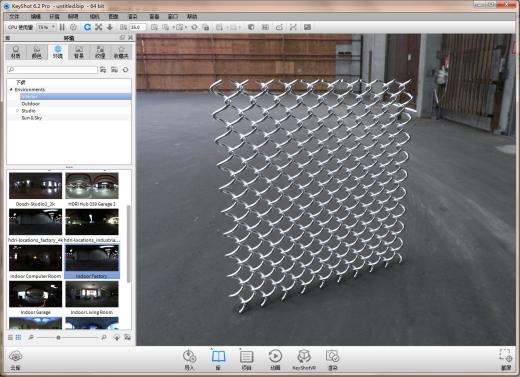Open the Render dialog icon
Screen dimensions: 520x377
pos(332,359)
